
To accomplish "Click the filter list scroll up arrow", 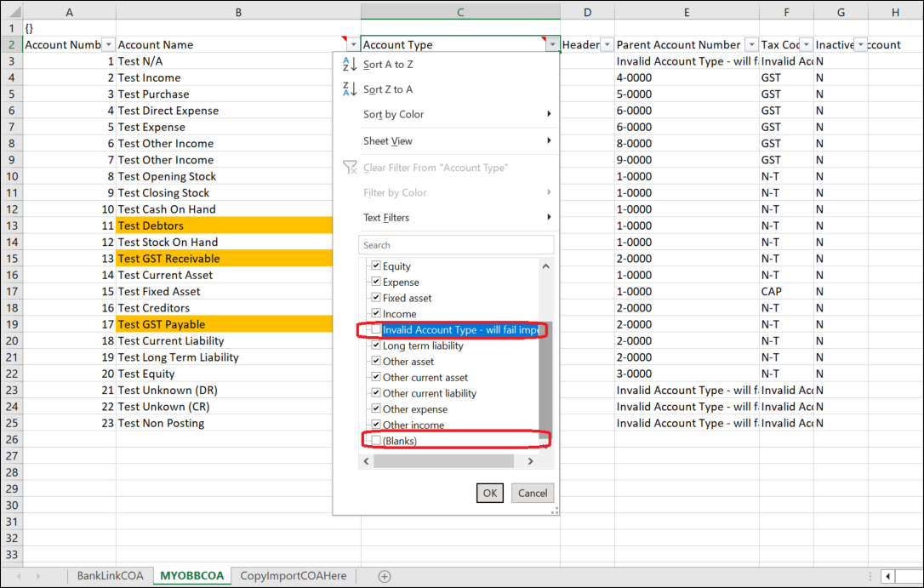I will (545, 266).
